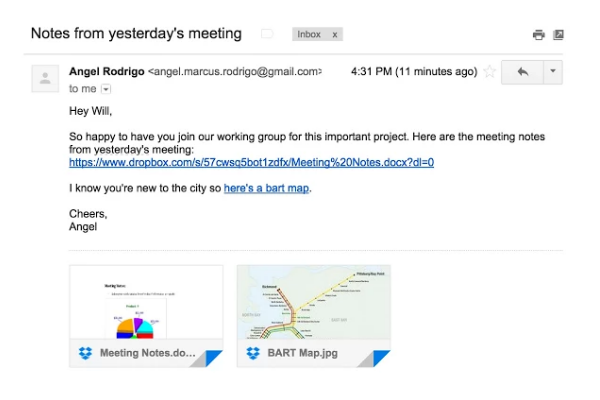
Task: Click the Inbox label tag
Action: 309,34
